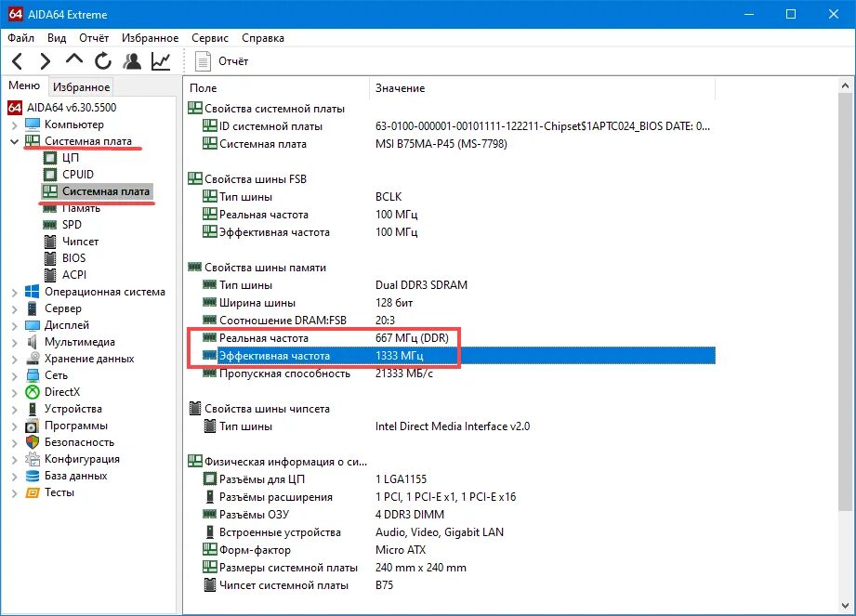The image size is (856, 616).
Task: Expand the Мультимедиа tree branch
Action: pyautogui.click(x=15, y=343)
